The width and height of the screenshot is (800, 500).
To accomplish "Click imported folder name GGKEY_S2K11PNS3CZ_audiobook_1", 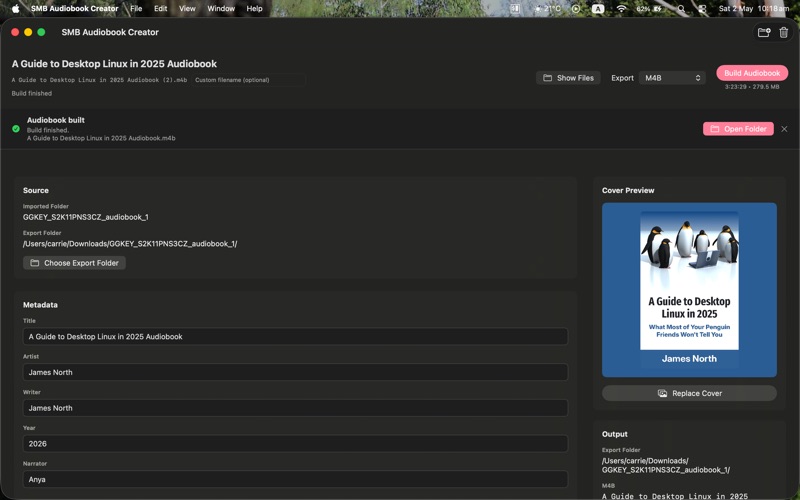I will pyautogui.click(x=86, y=217).
